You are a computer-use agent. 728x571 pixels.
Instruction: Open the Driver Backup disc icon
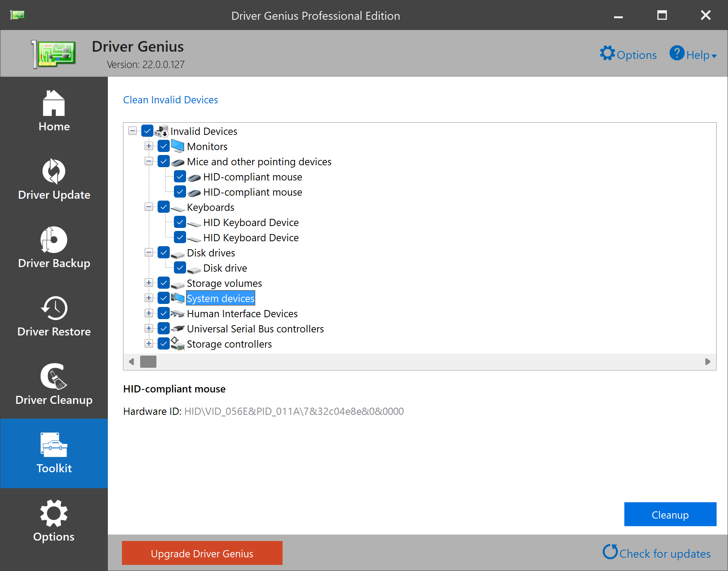pos(54,239)
